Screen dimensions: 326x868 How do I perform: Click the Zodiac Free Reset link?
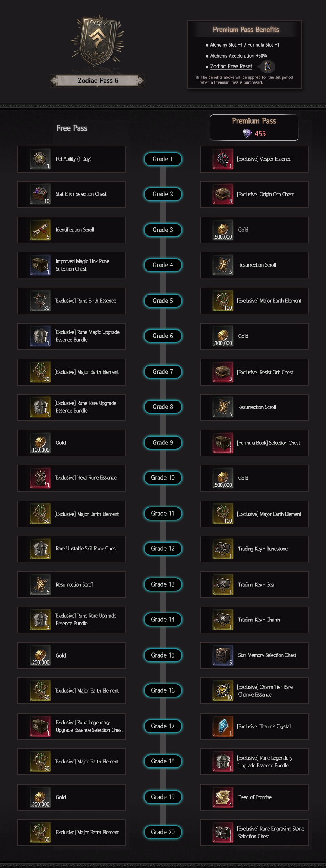[231, 67]
